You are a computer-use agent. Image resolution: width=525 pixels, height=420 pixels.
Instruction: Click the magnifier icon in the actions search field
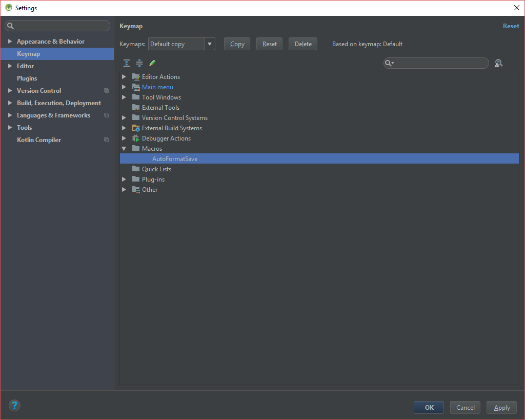click(x=389, y=63)
